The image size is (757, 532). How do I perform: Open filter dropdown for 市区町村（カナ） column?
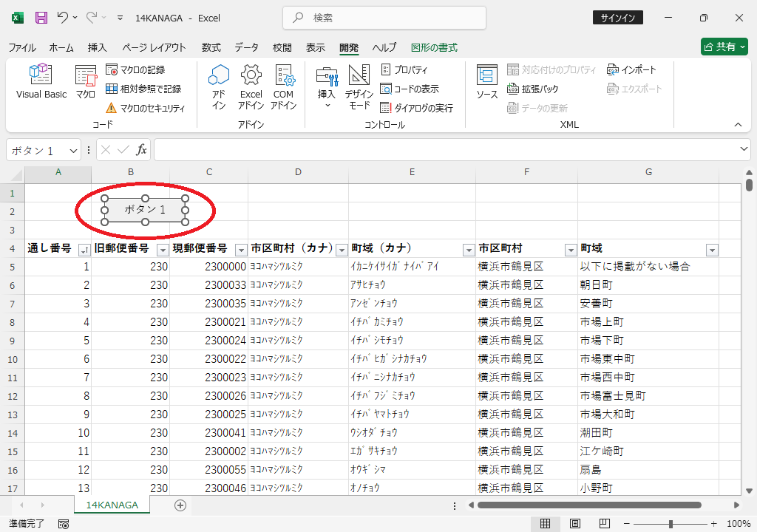[x=342, y=250]
